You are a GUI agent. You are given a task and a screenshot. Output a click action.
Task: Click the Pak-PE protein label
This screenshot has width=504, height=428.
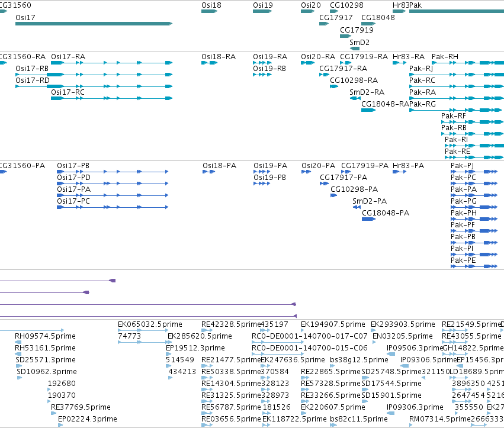click(x=463, y=260)
